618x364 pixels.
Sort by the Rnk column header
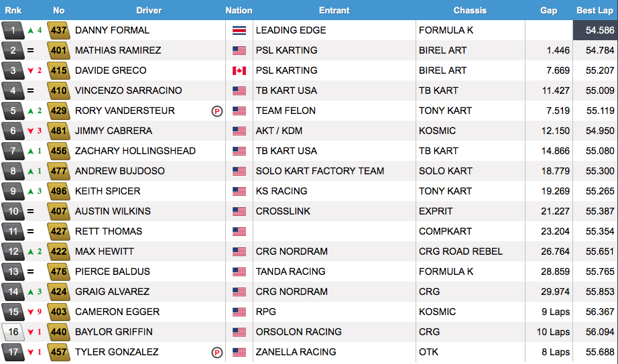click(x=13, y=10)
